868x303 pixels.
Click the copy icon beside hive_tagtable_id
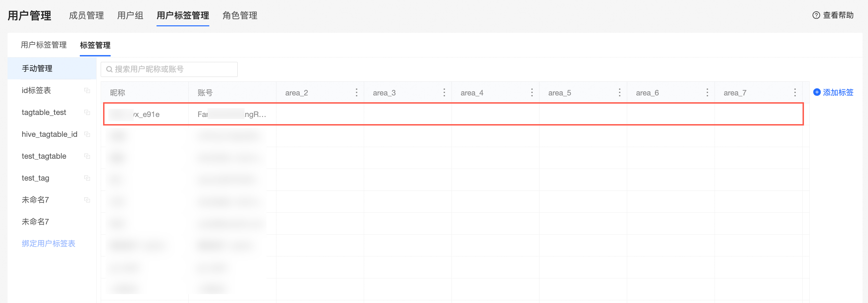click(x=87, y=134)
